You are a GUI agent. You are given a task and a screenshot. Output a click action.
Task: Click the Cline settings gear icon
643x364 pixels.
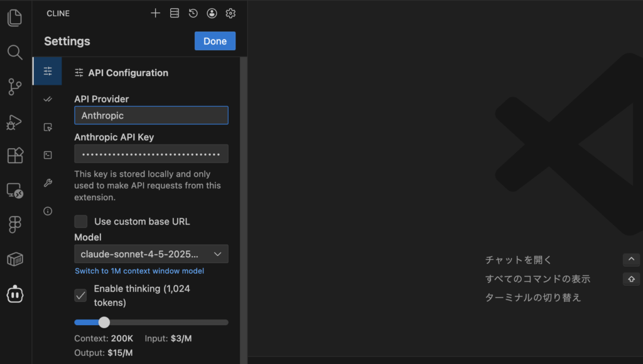[x=230, y=13]
